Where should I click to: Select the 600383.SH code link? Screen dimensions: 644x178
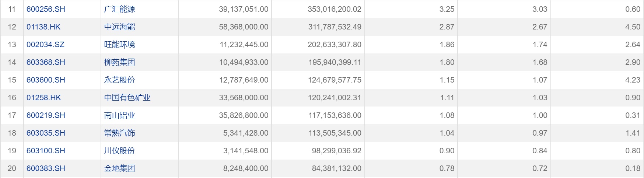coord(46,168)
